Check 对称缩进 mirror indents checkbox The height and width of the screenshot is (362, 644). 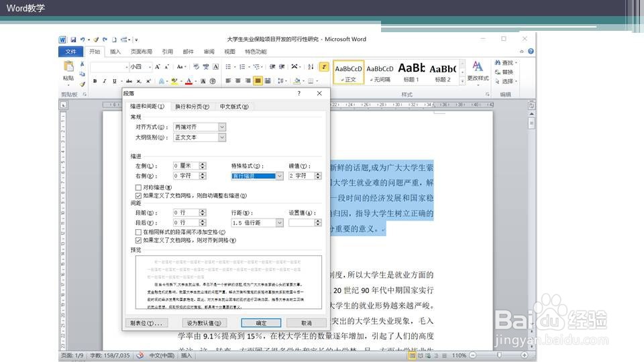(138, 187)
